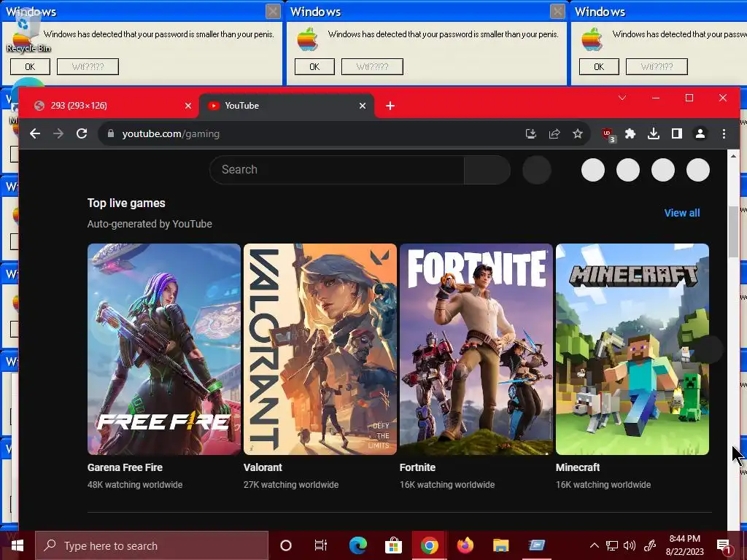Open the Windows Start menu
747x560 pixels.
(x=18, y=545)
